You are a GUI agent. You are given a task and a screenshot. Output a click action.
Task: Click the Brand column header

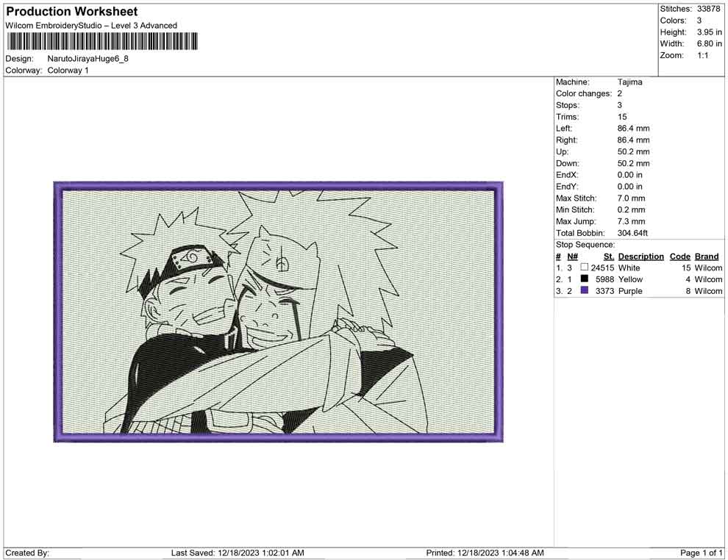click(707, 256)
